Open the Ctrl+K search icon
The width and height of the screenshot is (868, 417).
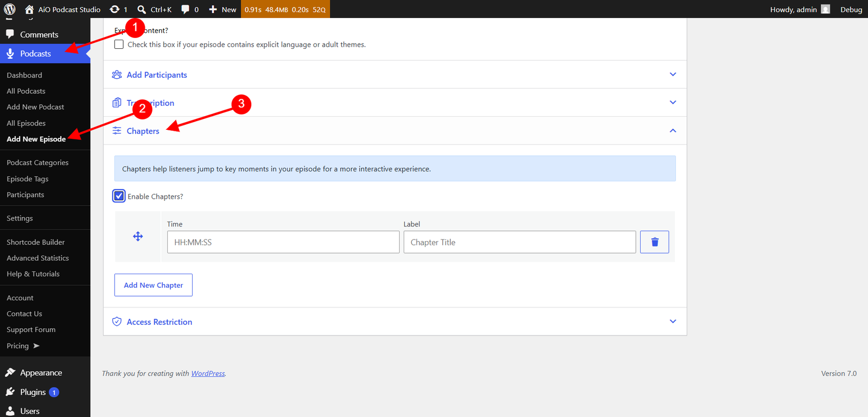[x=142, y=9]
